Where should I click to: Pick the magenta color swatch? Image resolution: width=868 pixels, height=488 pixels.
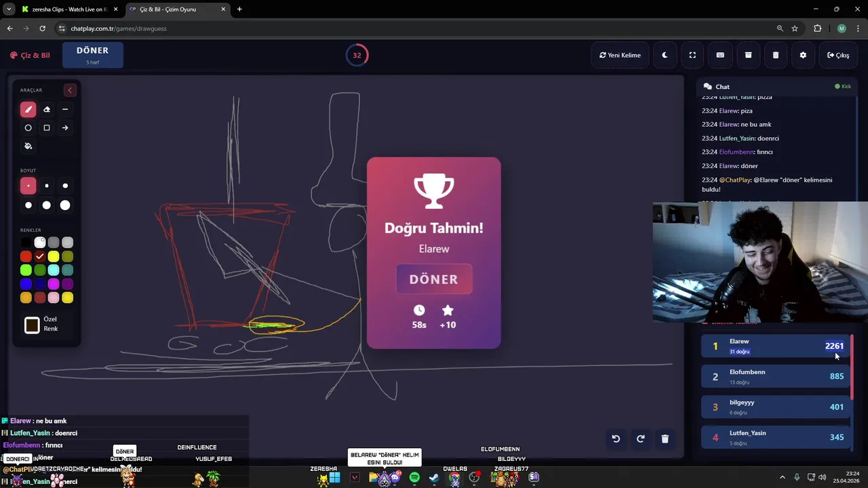click(x=54, y=284)
